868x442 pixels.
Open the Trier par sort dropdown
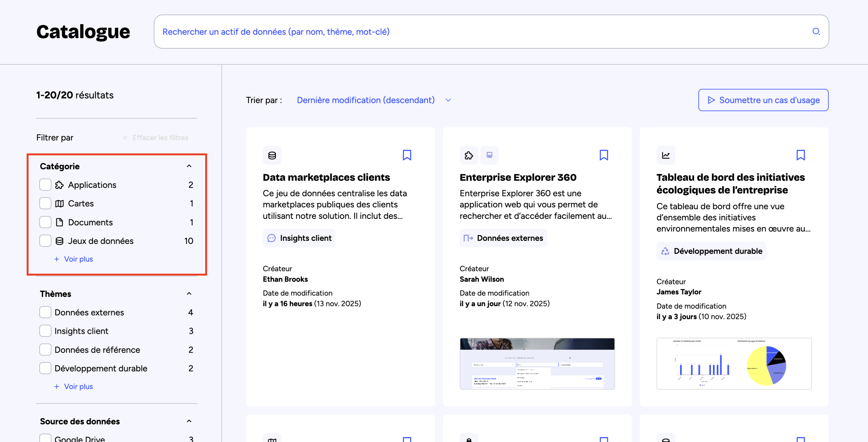click(373, 100)
